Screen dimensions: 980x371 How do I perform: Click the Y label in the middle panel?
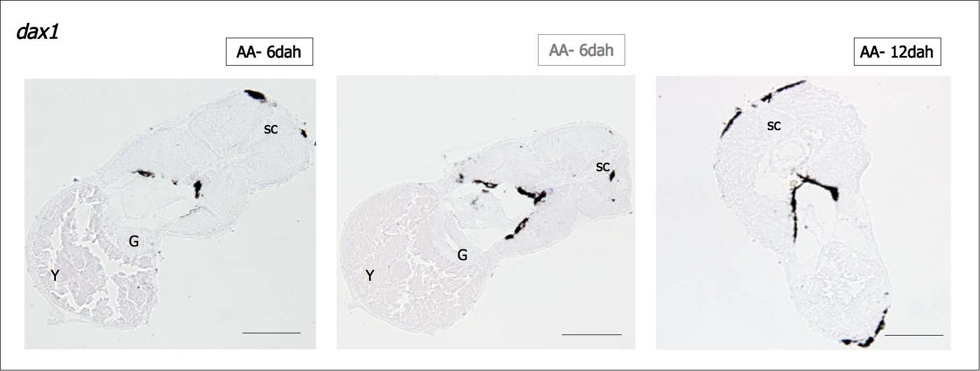370,276
